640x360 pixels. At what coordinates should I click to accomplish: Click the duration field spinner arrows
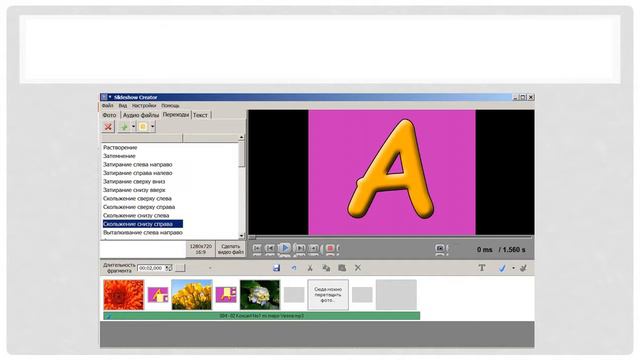[x=169, y=268]
